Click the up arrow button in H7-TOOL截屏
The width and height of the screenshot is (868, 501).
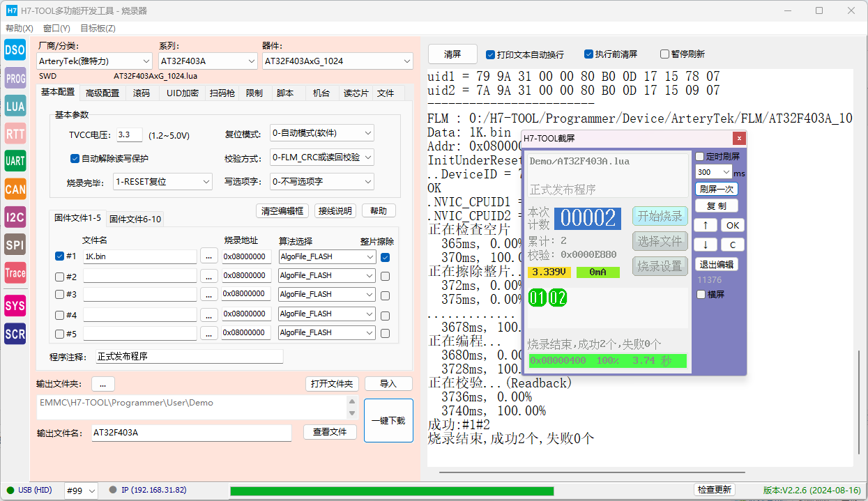[x=706, y=225]
